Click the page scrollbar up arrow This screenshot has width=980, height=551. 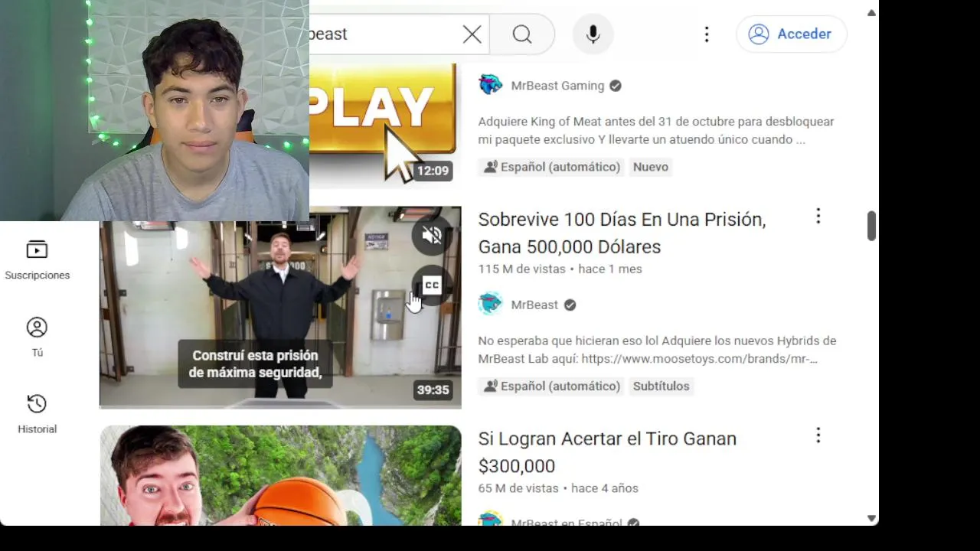coord(871,12)
